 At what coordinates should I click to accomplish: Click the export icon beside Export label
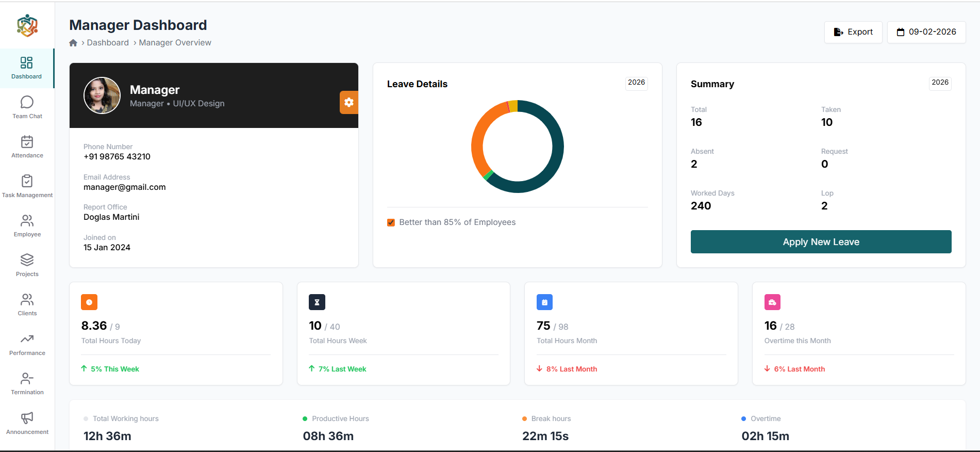click(839, 32)
